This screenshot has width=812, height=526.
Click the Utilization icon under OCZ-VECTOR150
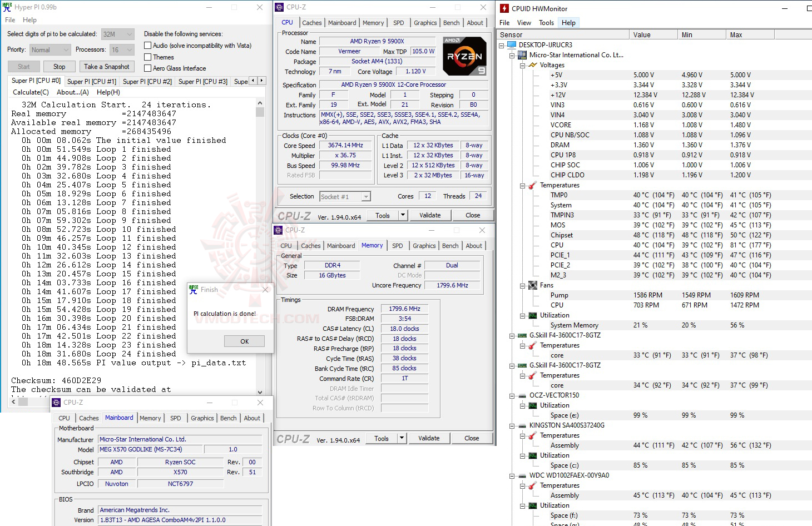[532, 405]
